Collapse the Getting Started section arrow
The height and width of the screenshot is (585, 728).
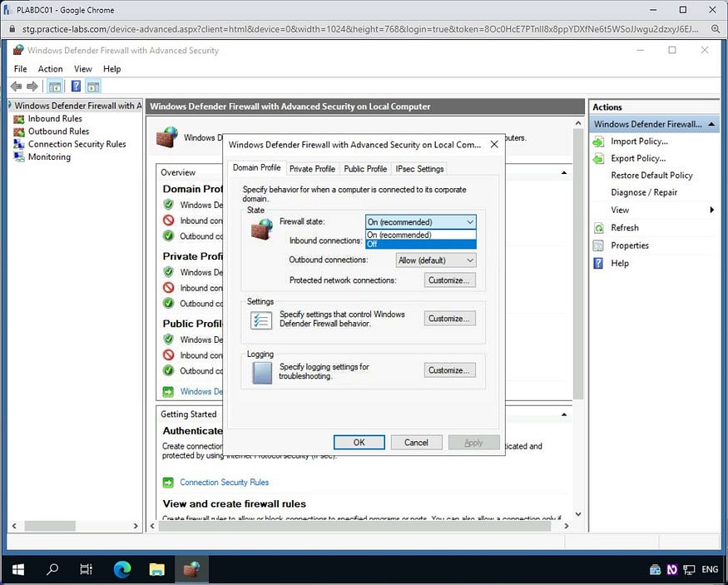563,414
